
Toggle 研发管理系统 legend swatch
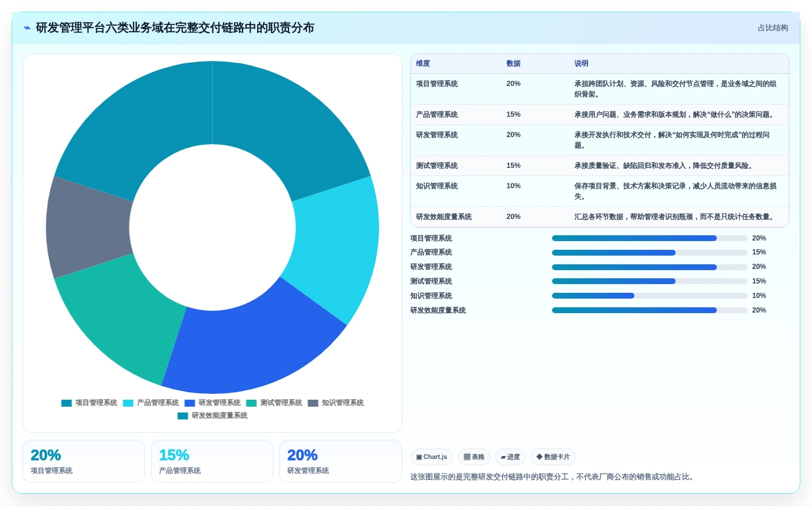pyautogui.click(x=190, y=403)
